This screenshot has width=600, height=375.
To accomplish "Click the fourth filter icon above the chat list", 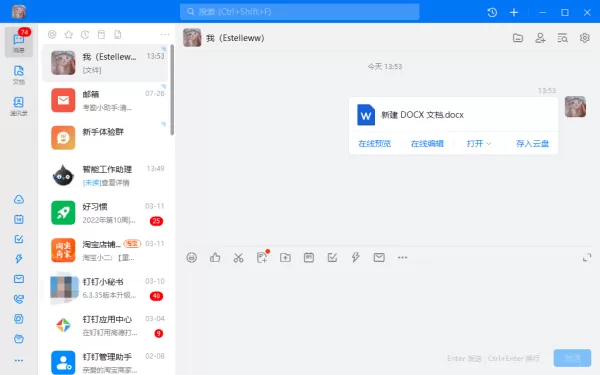I will tap(101, 35).
